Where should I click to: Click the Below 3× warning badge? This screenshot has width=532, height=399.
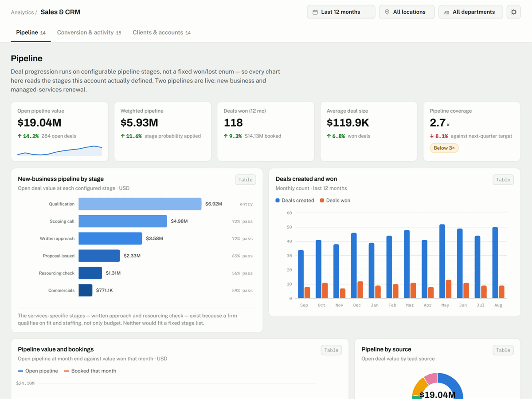click(x=444, y=148)
